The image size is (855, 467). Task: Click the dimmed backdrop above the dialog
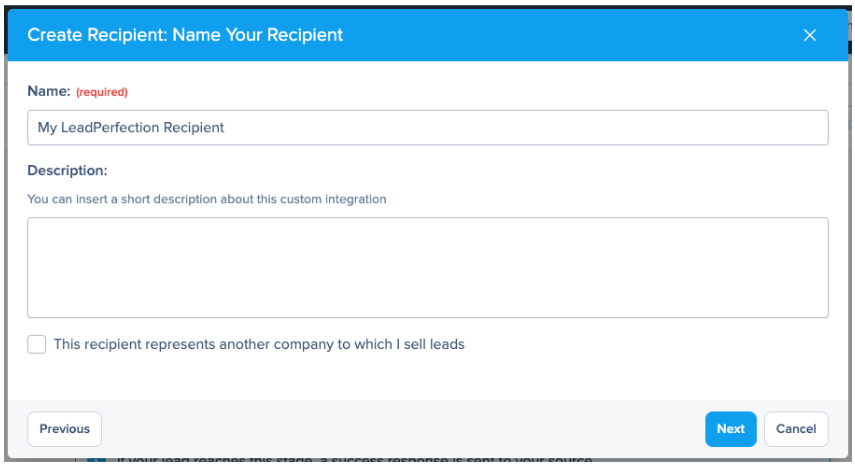tap(427, 3)
